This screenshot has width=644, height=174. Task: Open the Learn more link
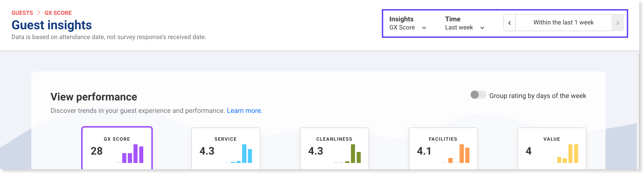point(244,110)
